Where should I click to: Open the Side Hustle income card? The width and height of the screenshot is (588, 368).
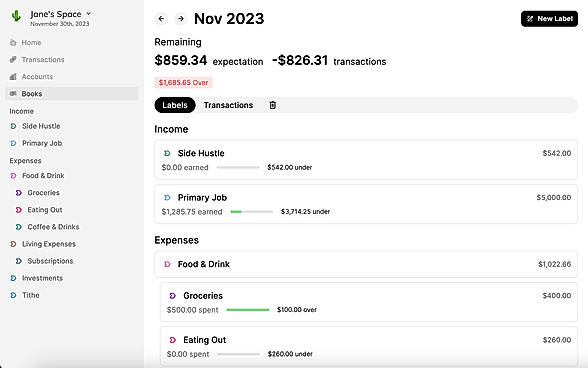[x=366, y=159]
